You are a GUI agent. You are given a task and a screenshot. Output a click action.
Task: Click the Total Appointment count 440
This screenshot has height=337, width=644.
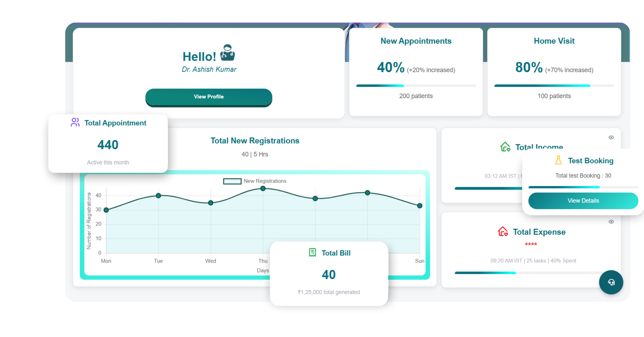[108, 145]
